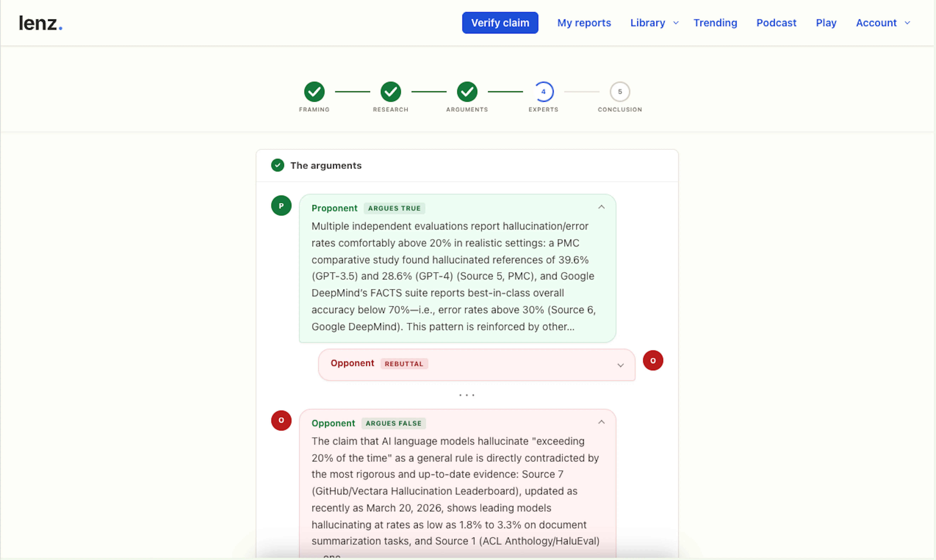Image resolution: width=936 pixels, height=560 pixels.
Task: Collapse the Proponent ARGUES TRUE card
Action: click(601, 207)
